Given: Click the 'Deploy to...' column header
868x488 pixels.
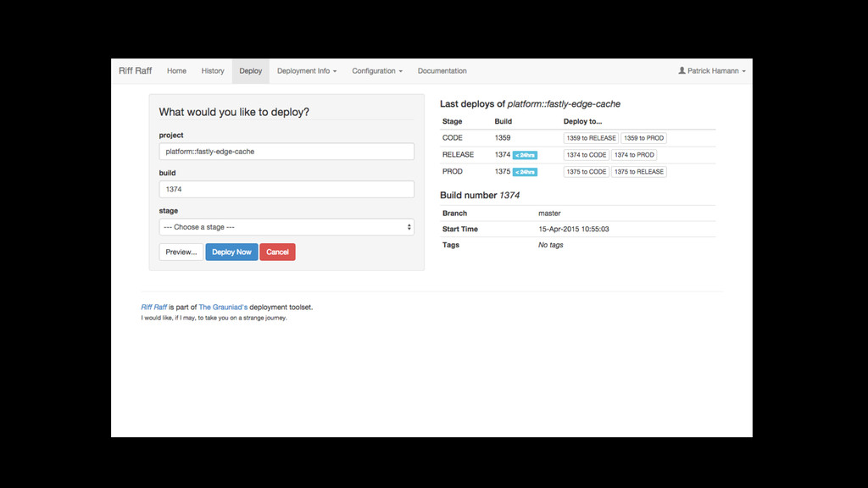Looking at the screenshot, I should (x=582, y=121).
